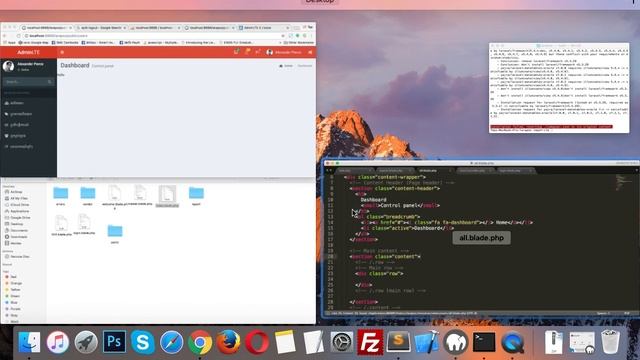The width and height of the screenshot is (640, 360).
Task: Open Other Bookmarks folder in Chrome
Action: click(x=299, y=42)
